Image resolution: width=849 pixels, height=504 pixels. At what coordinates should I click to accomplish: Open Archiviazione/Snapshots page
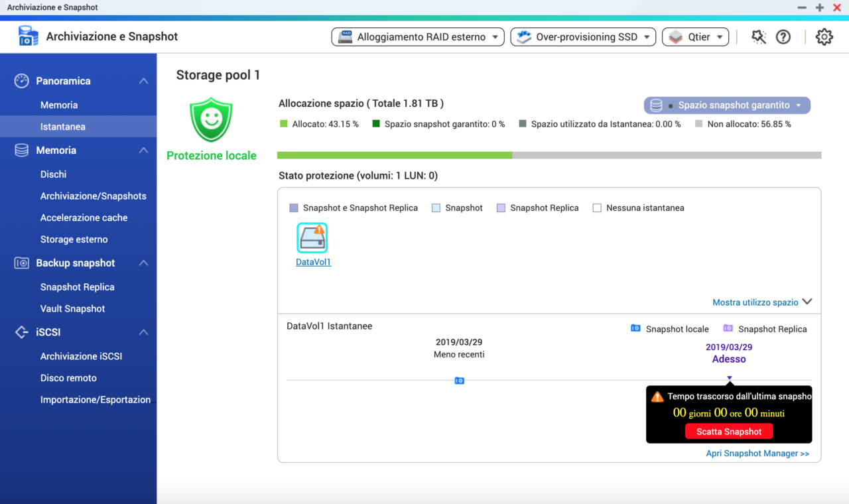(94, 196)
